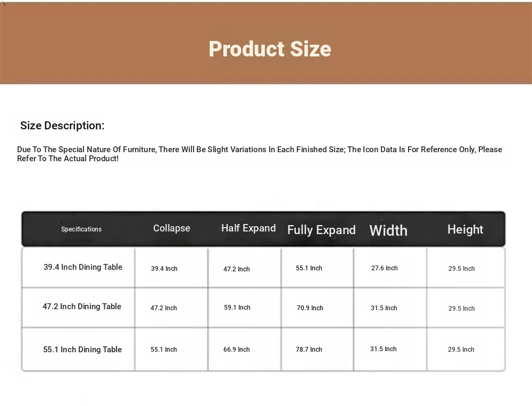Click the Collapse column header
532x406 pixels.
171,228
